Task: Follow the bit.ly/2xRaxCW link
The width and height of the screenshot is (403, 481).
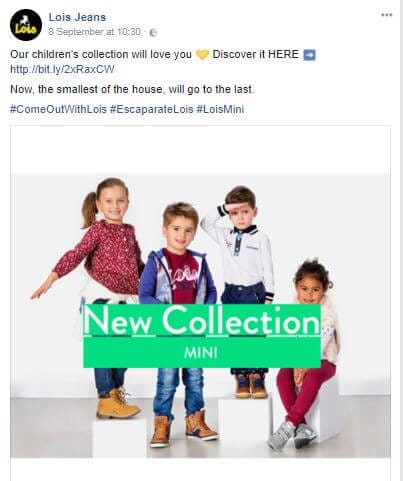Action: (x=62, y=69)
